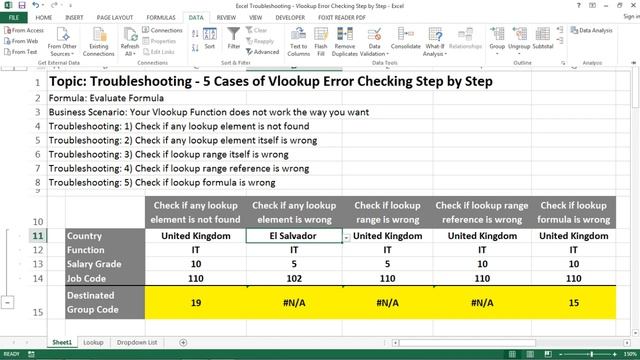This screenshot has width=640, height=360.
Task: Switch to PAGE LAYOUT tab
Action: (115, 18)
